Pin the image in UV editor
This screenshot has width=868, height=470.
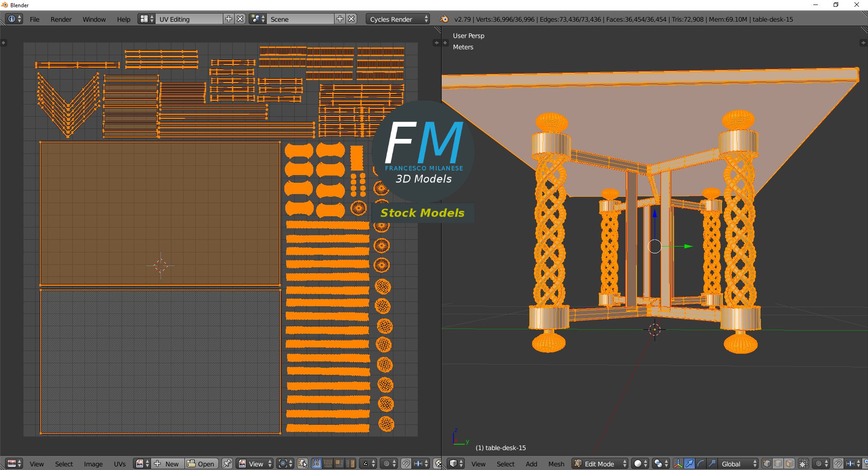pos(227,464)
